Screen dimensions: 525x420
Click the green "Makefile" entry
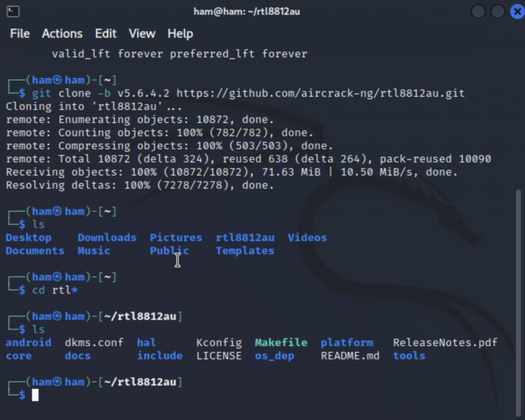coord(281,342)
